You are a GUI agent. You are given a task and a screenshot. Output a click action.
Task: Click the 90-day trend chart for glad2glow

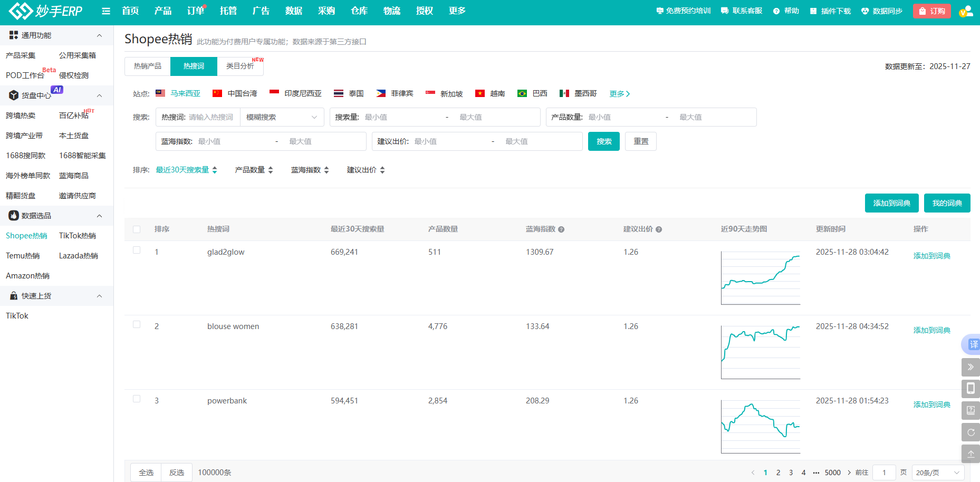point(761,278)
